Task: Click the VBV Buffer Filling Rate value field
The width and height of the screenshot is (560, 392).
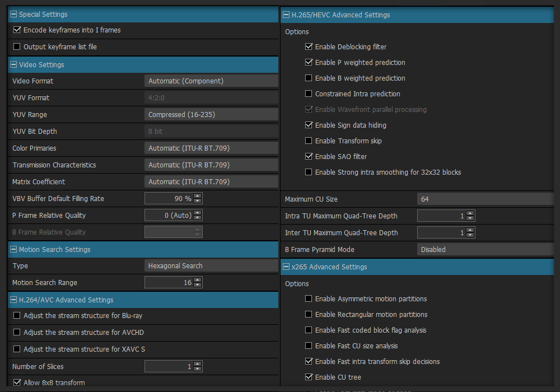Action: coord(169,198)
